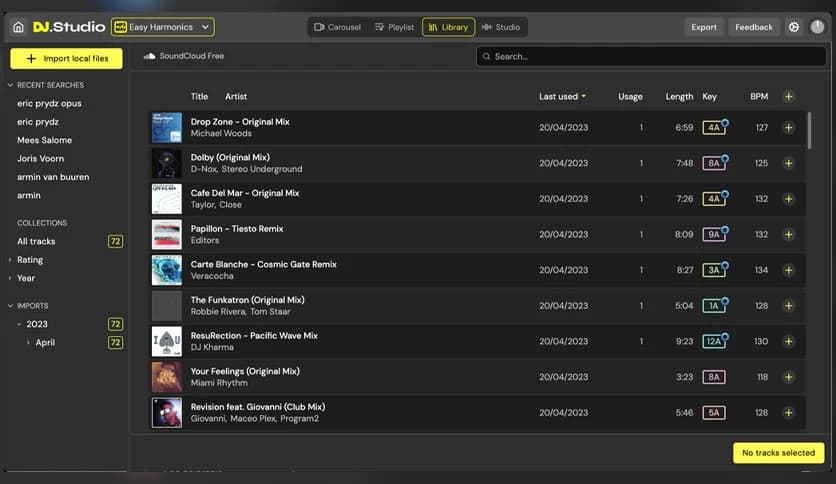The width and height of the screenshot is (836, 484).
Task: Switch to the Studio tab
Action: pos(501,27)
